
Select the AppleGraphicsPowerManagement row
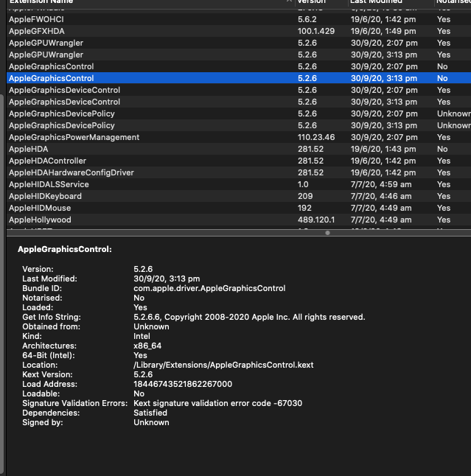point(239,137)
